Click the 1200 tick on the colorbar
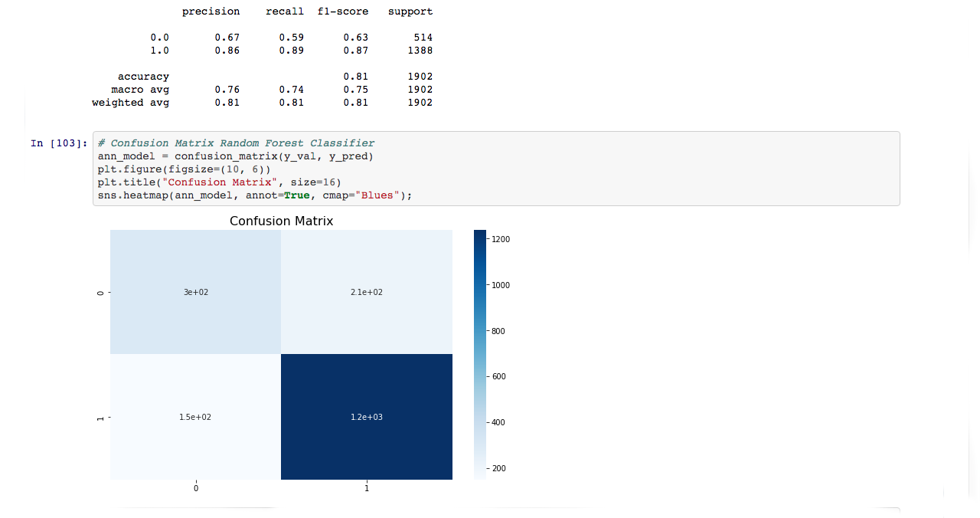The height and width of the screenshot is (518, 980). click(x=501, y=239)
